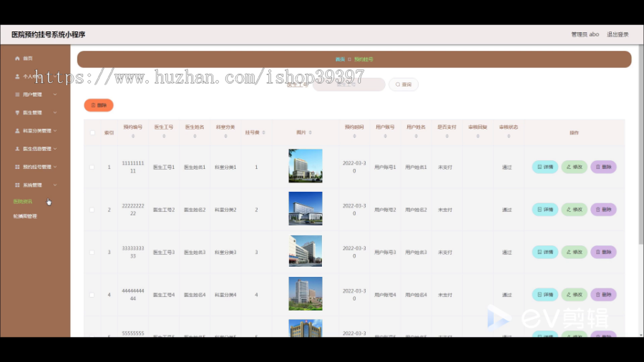Sort by 是否支付 column arrows
Image resolution: width=644 pixels, height=362 pixels.
[x=447, y=136]
